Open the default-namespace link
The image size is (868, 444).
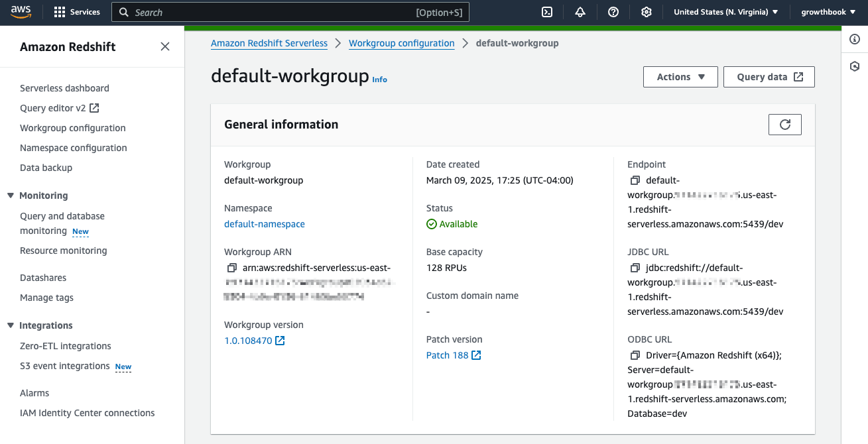(x=265, y=224)
